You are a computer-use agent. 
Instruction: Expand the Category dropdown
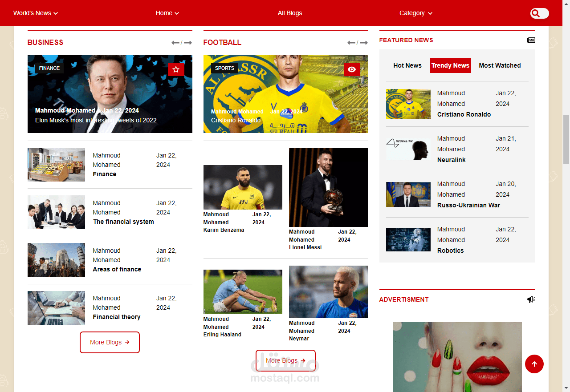[x=416, y=13]
